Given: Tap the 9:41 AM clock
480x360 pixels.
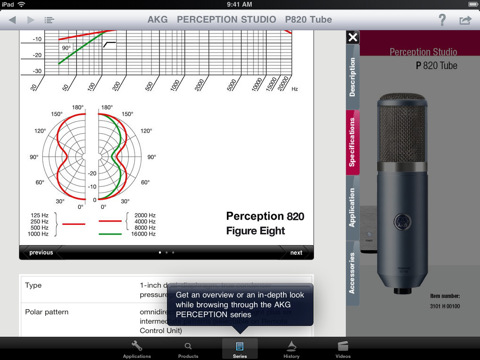Looking at the screenshot, I should pos(240,4).
